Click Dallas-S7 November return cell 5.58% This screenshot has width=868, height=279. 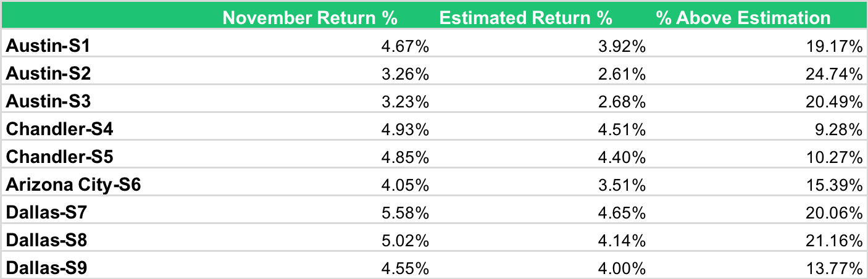coord(405,212)
